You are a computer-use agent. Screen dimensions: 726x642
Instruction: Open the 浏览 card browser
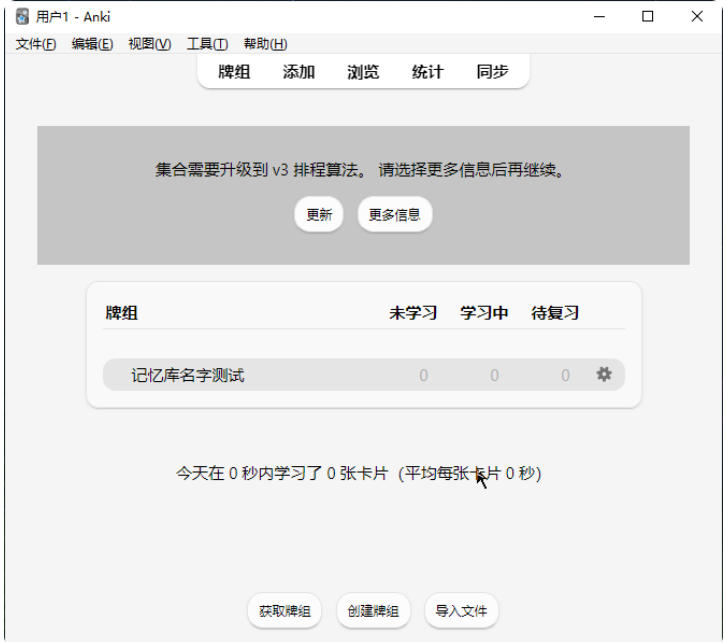click(363, 72)
